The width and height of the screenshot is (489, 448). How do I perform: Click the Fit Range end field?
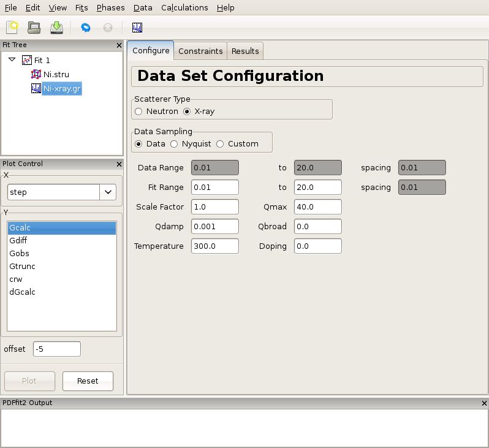click(318, 187)
